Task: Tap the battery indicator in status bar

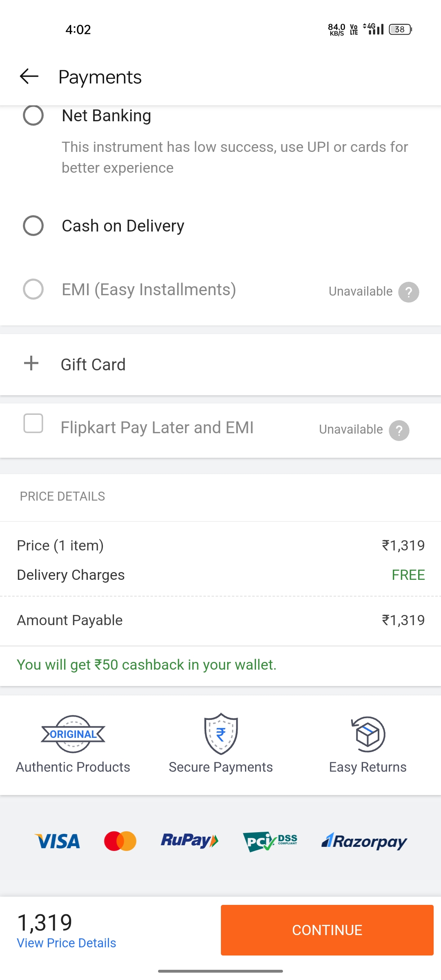Action: point(400,29)
